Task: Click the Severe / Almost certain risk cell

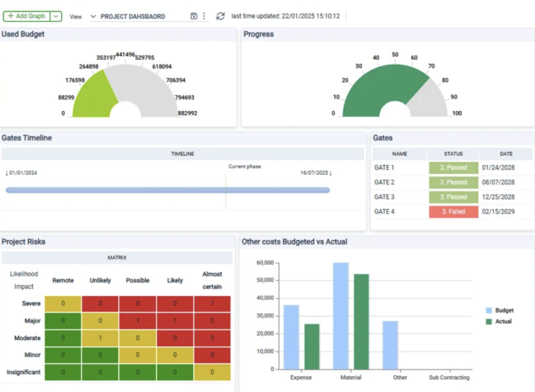Action: [212, 304]
